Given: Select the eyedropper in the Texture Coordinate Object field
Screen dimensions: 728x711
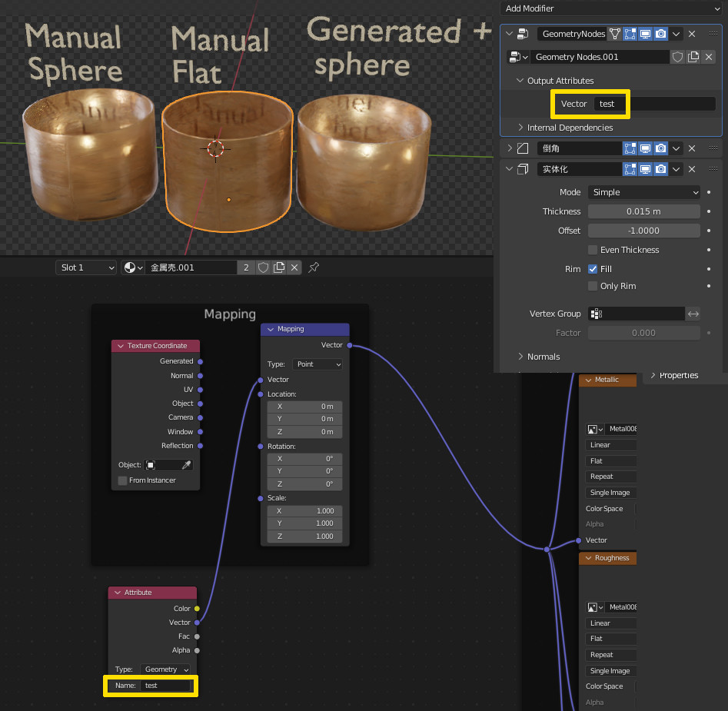Looking at the screenshot, I should pos(186,465).
